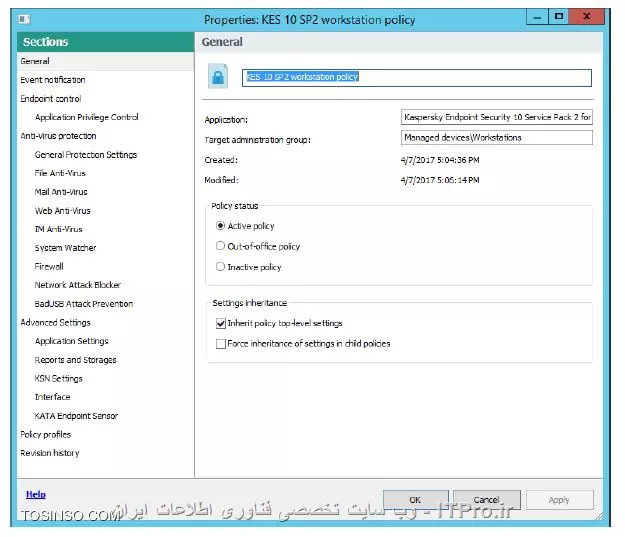Open the Anti-Virus protection section
This screenshot has height=537, width=625.
58,136
